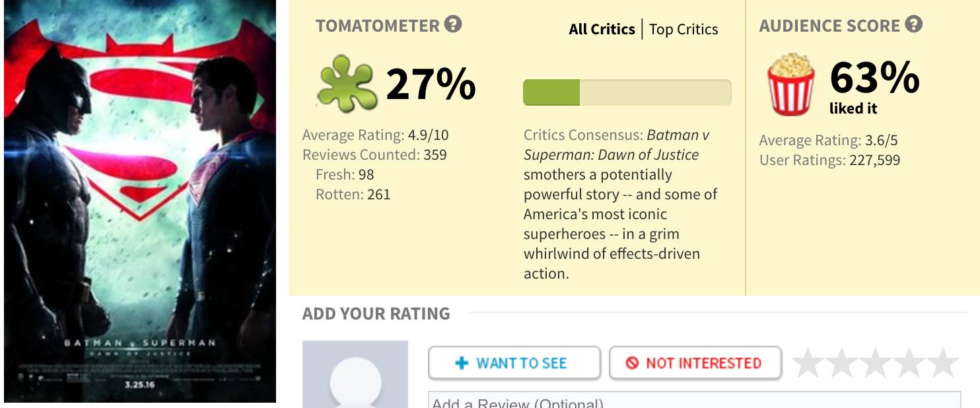Click the popcorn bucket icon
980x408 pixels.
[791, 85]
